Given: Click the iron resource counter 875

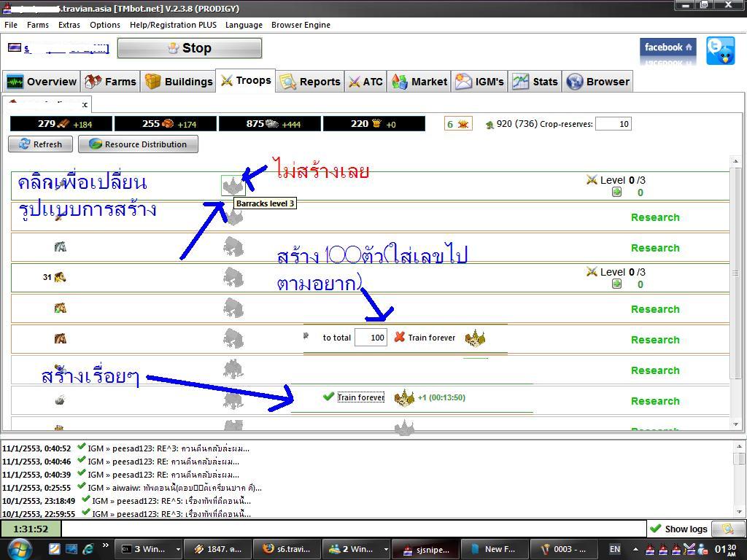Looking at the screenshot, I should pos(270,124).
